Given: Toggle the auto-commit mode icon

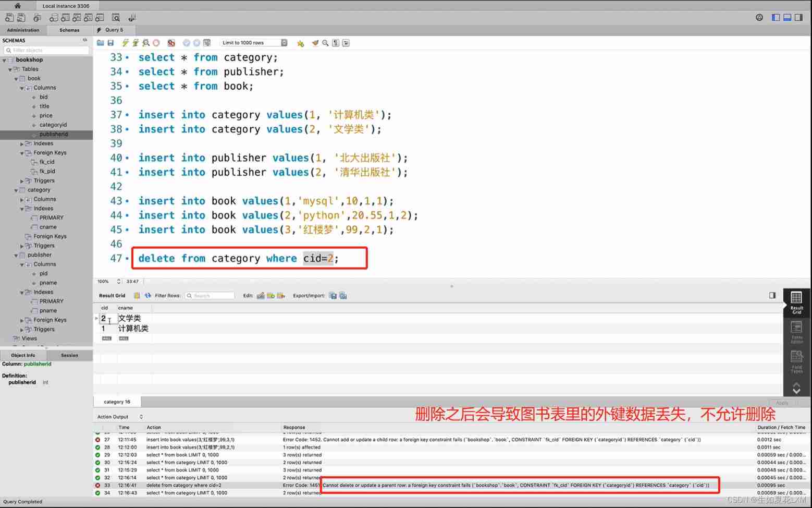Looking at the screenshot, I should (207, 43).
